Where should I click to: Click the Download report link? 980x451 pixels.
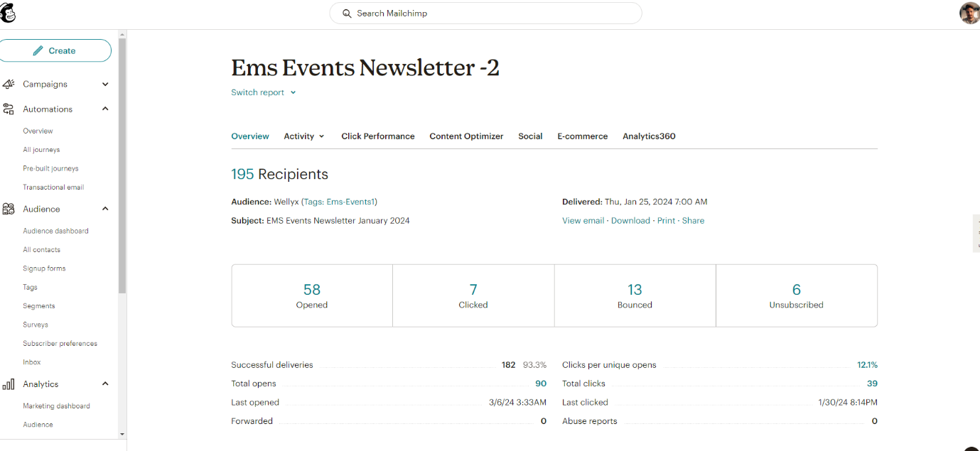[630, 221]
